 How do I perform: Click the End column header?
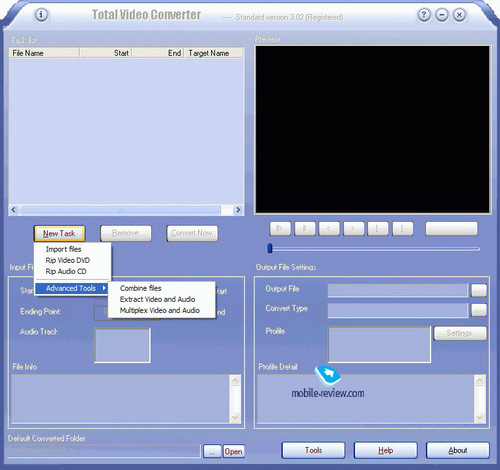(x=158, y=53)
